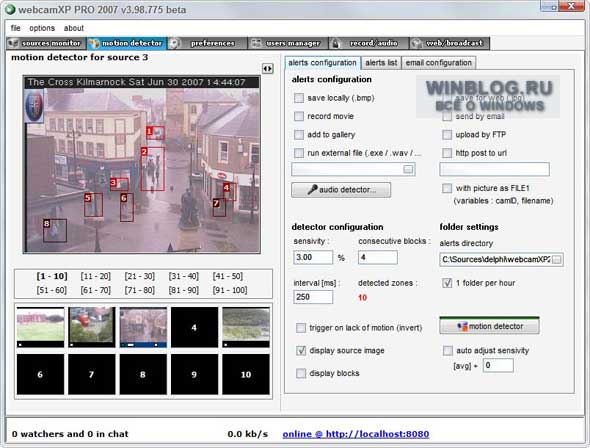Select alerts configuration sub-tab
The height and width of the screenshot is (448, 590).
(322, 63)
